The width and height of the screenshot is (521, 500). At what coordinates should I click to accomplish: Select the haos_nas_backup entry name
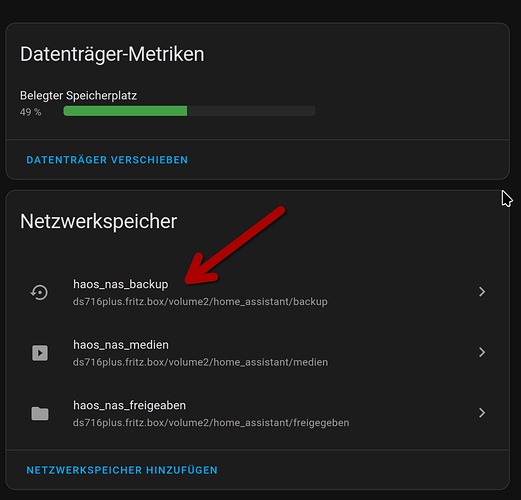tap(121, 284)
